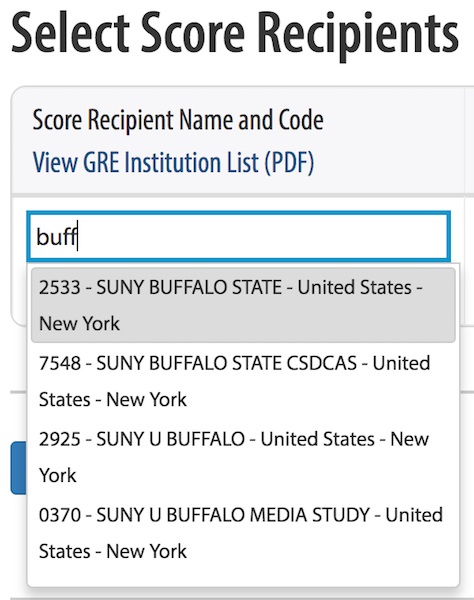Click the word PDF in institution link
The image size is (474, 600).
coord(290,163)
